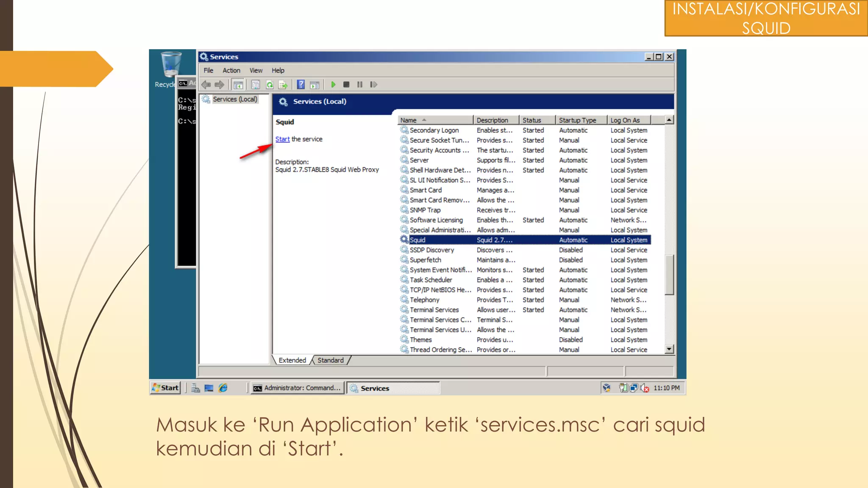
Task: Open the Windows Start button
Action: point(166,388)
